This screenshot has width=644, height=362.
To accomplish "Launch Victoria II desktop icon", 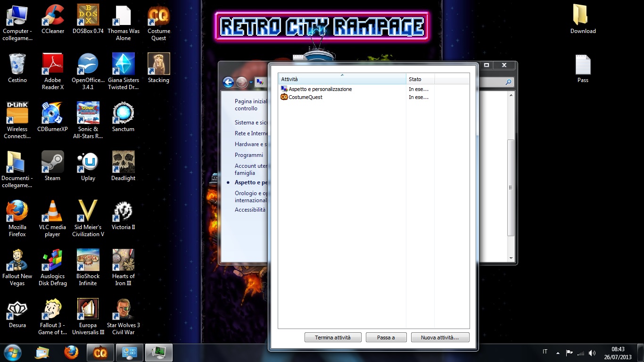I will (x=124, y=215).
